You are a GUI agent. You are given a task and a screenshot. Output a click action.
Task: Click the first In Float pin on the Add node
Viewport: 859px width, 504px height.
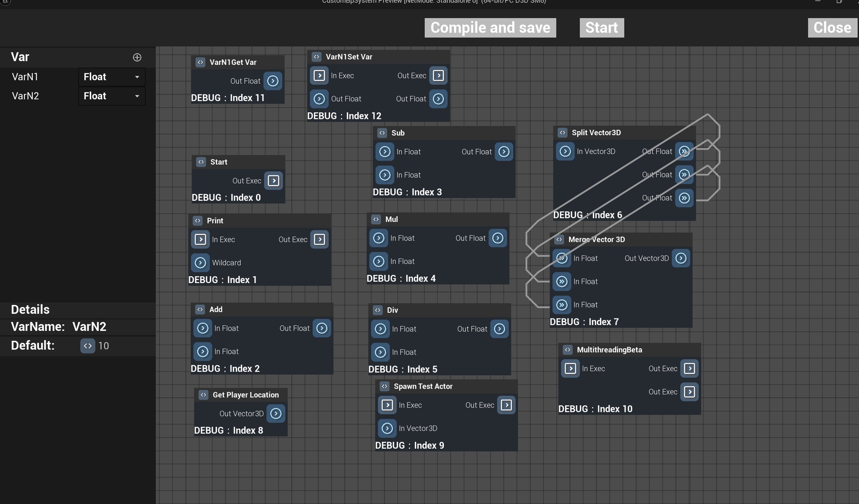(203, 328)
